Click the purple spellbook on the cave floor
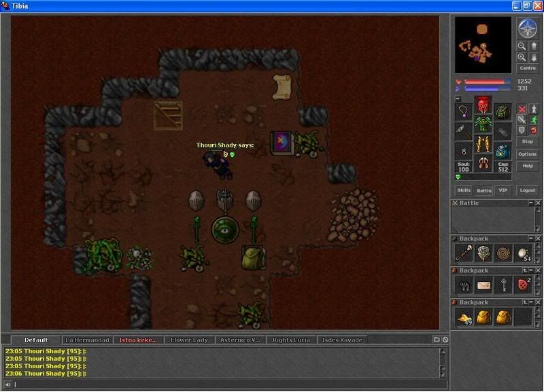Image resolution: width=544 pixels, height=392 pixels. (282, 143)
